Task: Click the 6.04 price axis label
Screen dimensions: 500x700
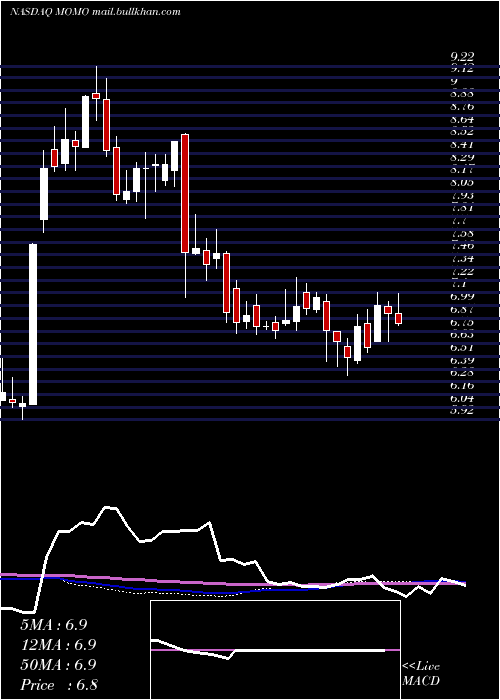Action: click(462, 398)
